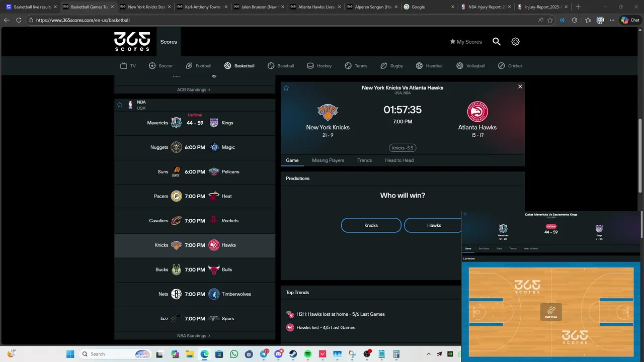644x362 pixels.
Task: Open Box Score tab in Mavericks popup
Action: pyautogui.click(x=484, y=248)
